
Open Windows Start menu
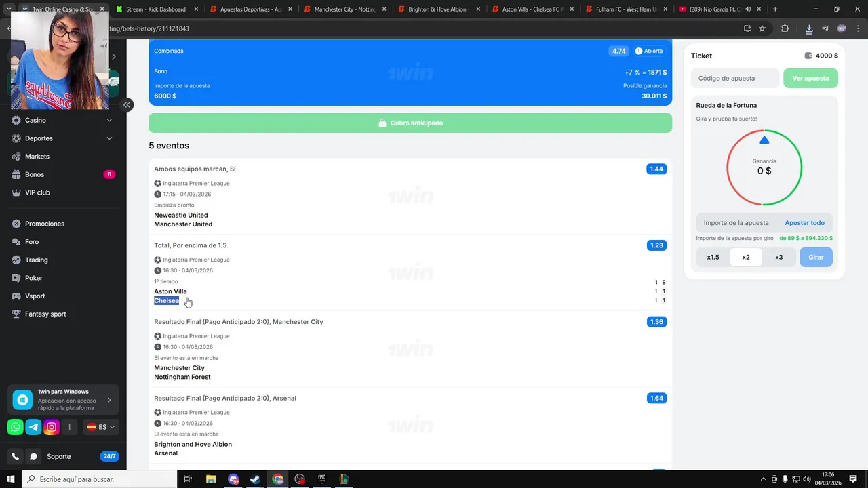11,479
